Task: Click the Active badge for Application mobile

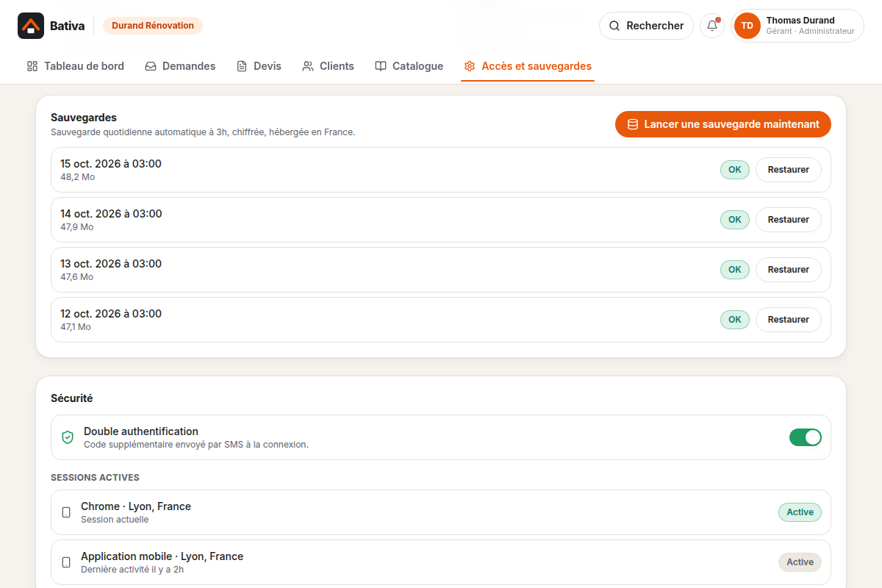Action: [800, 562]
